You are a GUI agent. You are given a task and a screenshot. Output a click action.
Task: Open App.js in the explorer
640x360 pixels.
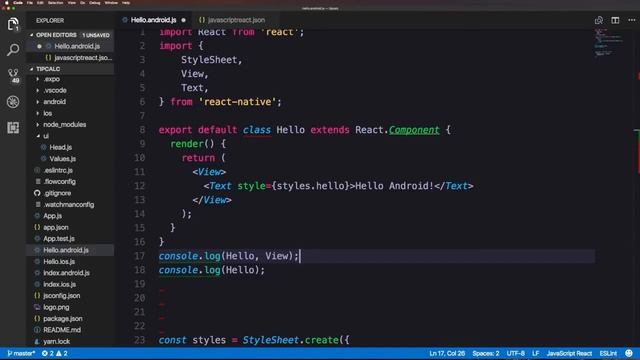click(x=52, y=216)
